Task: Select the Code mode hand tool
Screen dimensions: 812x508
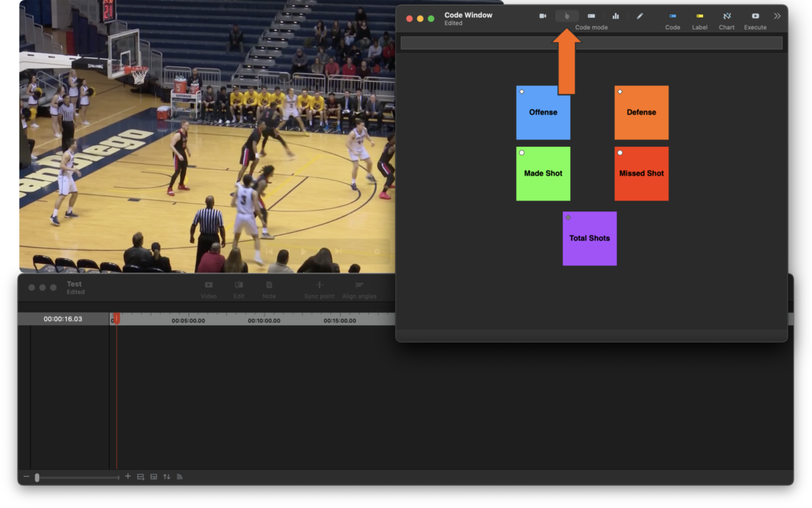Action: (x=566, y=16)
